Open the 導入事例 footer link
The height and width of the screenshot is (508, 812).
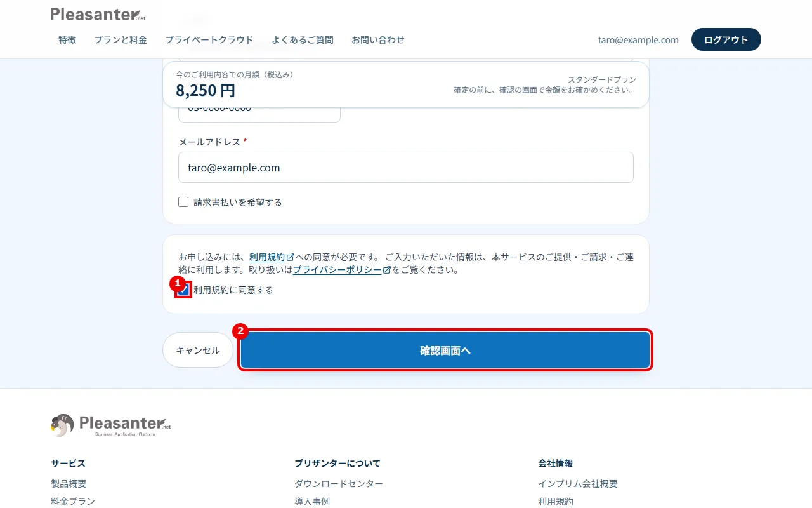pyautogui.click(x=312, y=502)
